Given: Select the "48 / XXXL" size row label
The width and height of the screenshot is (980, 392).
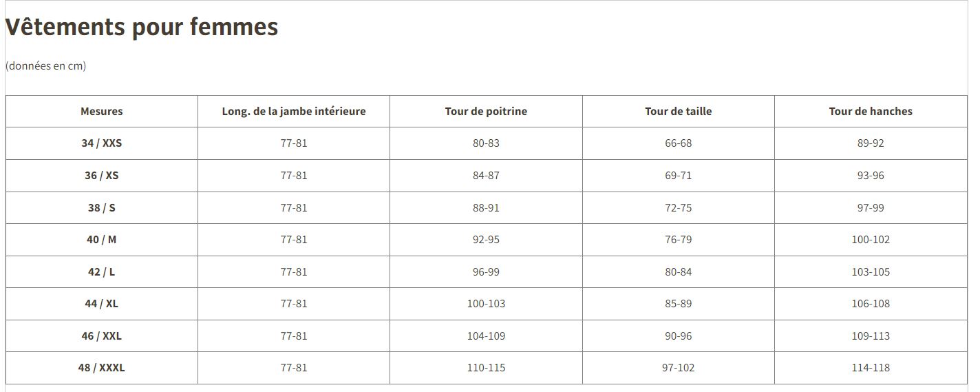Looking at the screenshot, I should click(102, 367).
